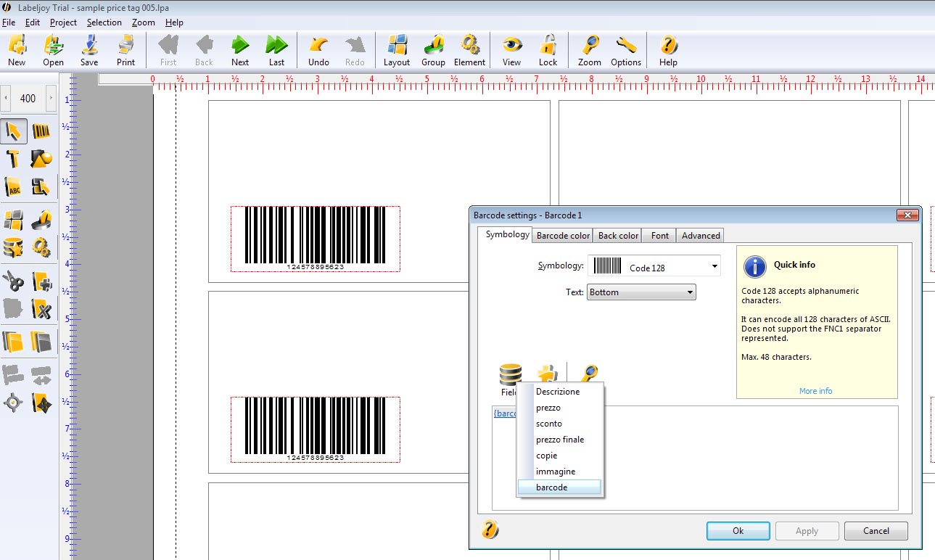Image resolution: width=935 pixels, height=560 pixels.
Task: Click the More info link
Action: point(815,391)
